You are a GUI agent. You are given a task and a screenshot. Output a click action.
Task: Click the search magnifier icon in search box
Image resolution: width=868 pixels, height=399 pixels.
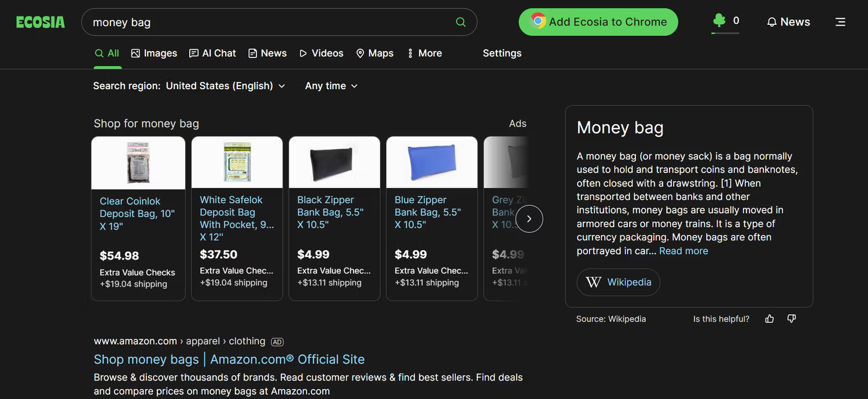[461, 22]
